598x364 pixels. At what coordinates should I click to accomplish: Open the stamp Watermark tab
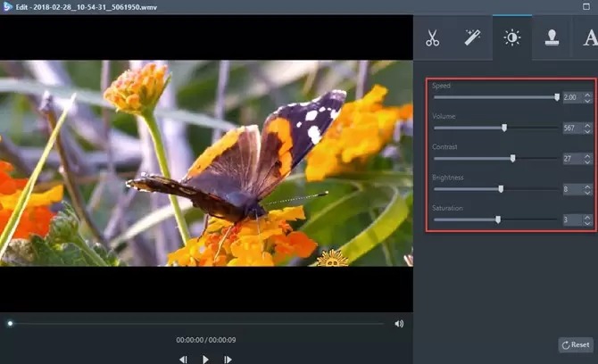(552, 38)
